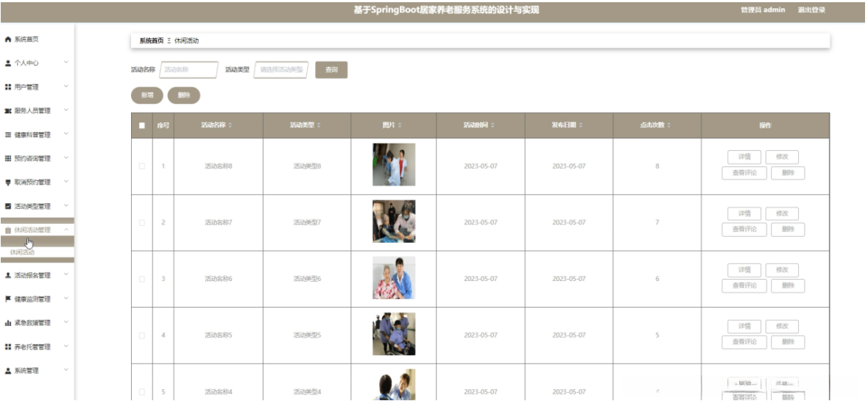Click the camera icon for 服务人员管理
The height and width of the screenshot is (401, 868).
pos(8,110)
